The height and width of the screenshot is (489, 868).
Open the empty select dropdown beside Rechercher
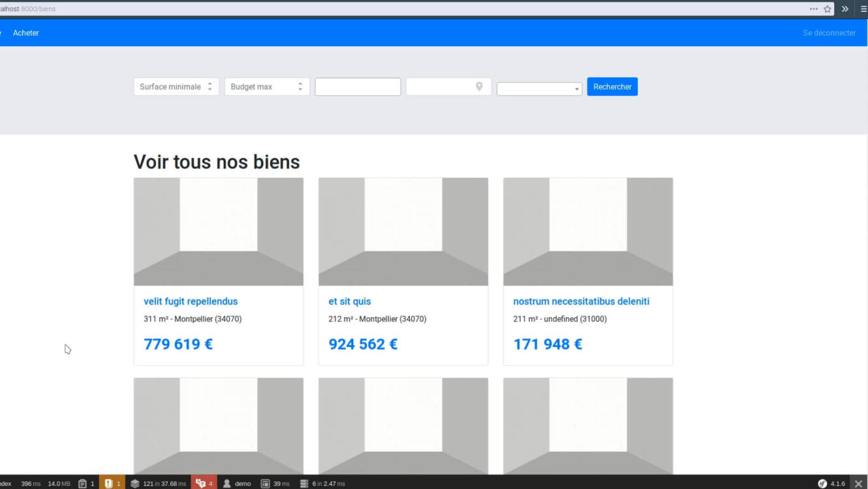coord(539,89)
